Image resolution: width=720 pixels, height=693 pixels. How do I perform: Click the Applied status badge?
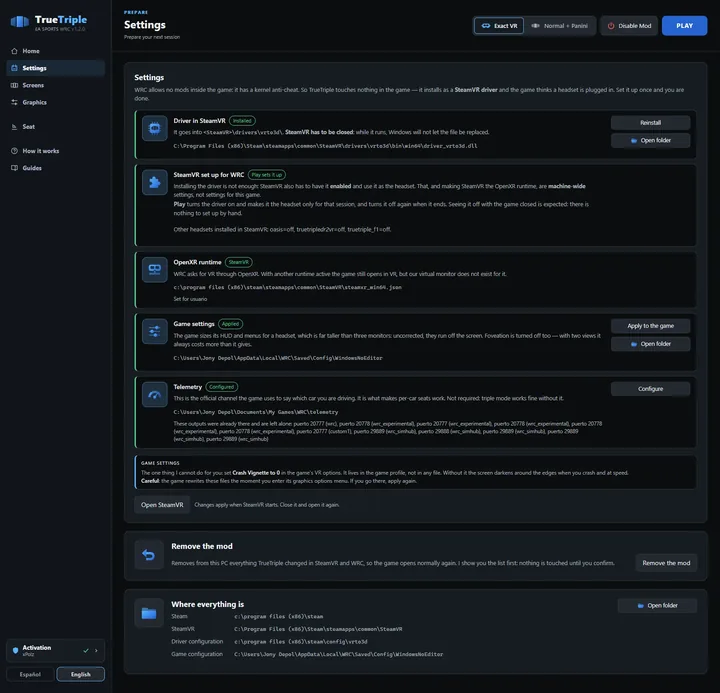pos(230,324)
